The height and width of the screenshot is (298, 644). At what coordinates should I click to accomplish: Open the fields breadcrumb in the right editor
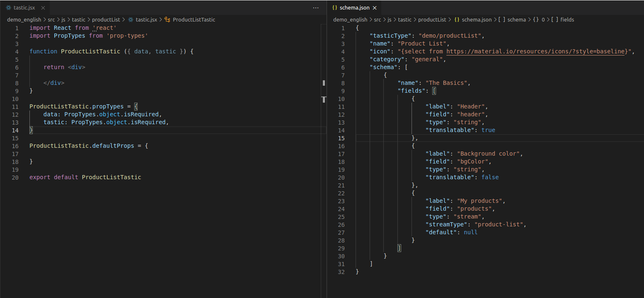tap(567, 19)
